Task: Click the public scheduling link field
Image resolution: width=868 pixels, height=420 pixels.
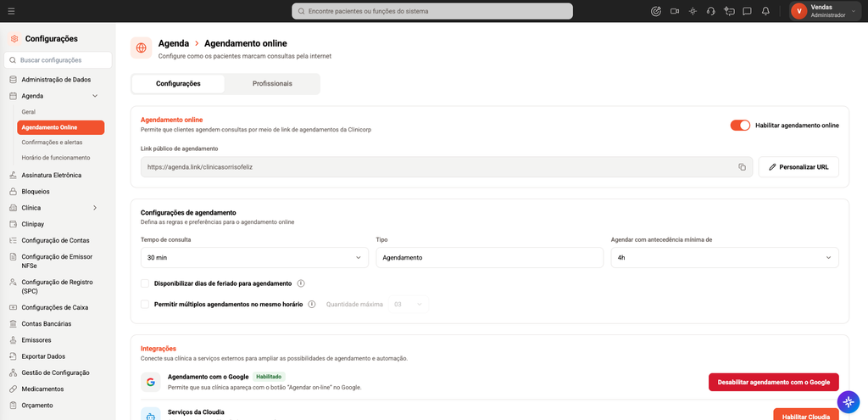Action: click(447, 167)
